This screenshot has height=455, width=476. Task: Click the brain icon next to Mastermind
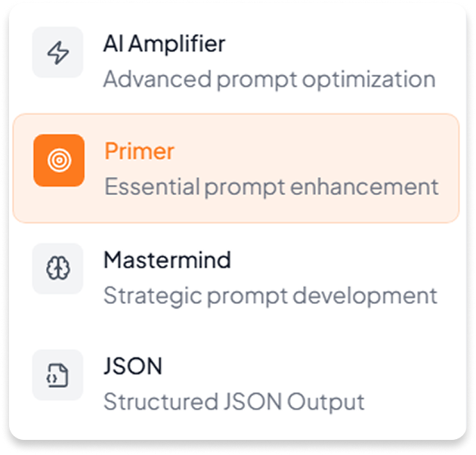click(x=58, y=268)
